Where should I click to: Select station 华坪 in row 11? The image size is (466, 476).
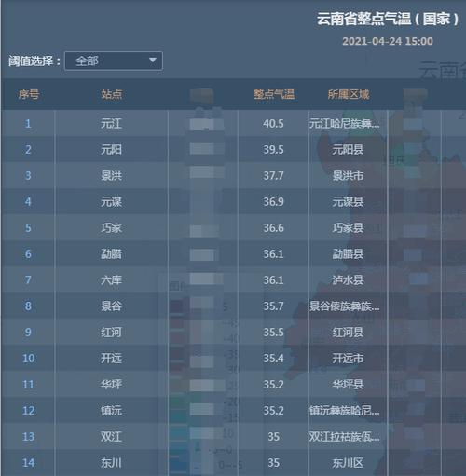(x=111, y=385)
